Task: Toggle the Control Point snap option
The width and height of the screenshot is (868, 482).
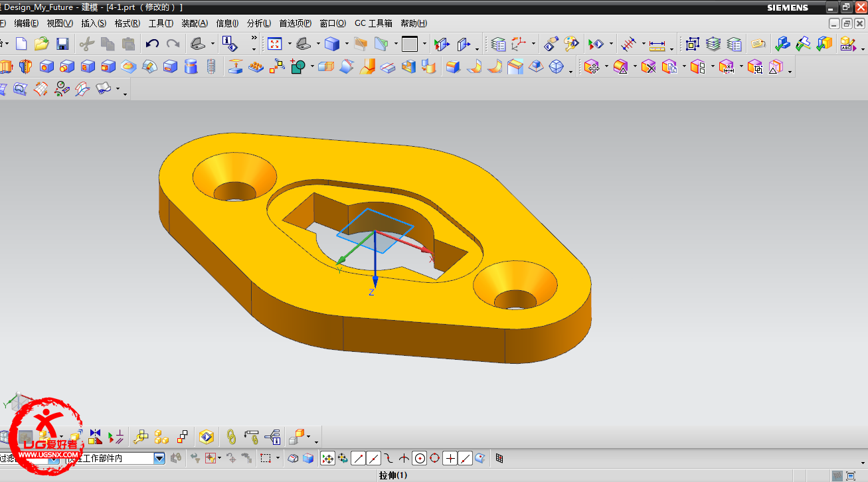Action: click(389, 458)
